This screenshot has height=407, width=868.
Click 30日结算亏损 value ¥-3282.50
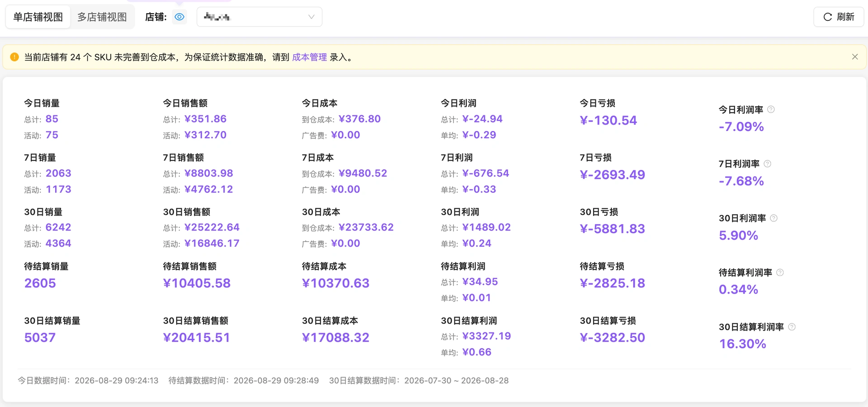pyautogui.click(x=613, y=338)
